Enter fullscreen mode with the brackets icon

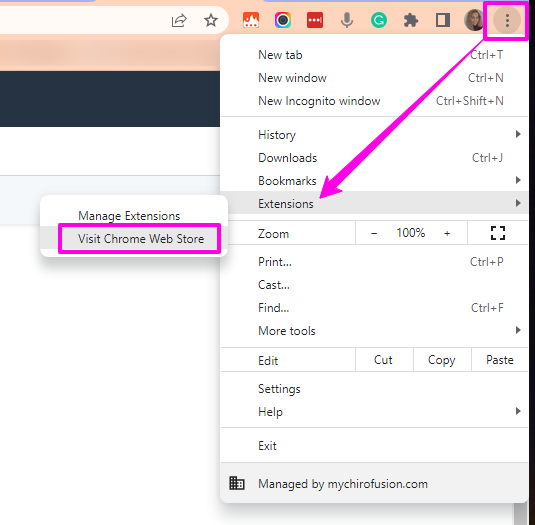pyautogui.click(x=498, y=233)
